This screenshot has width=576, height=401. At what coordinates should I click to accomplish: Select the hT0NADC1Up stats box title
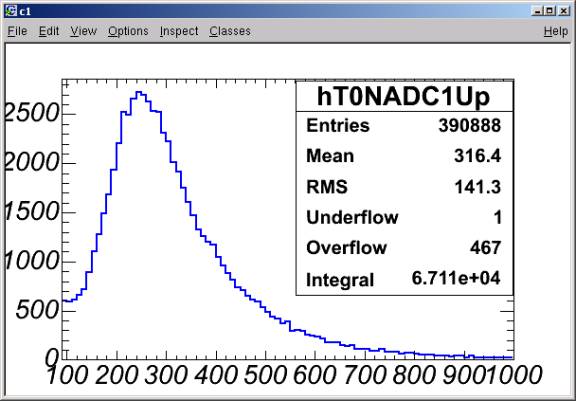click(403, 97)
